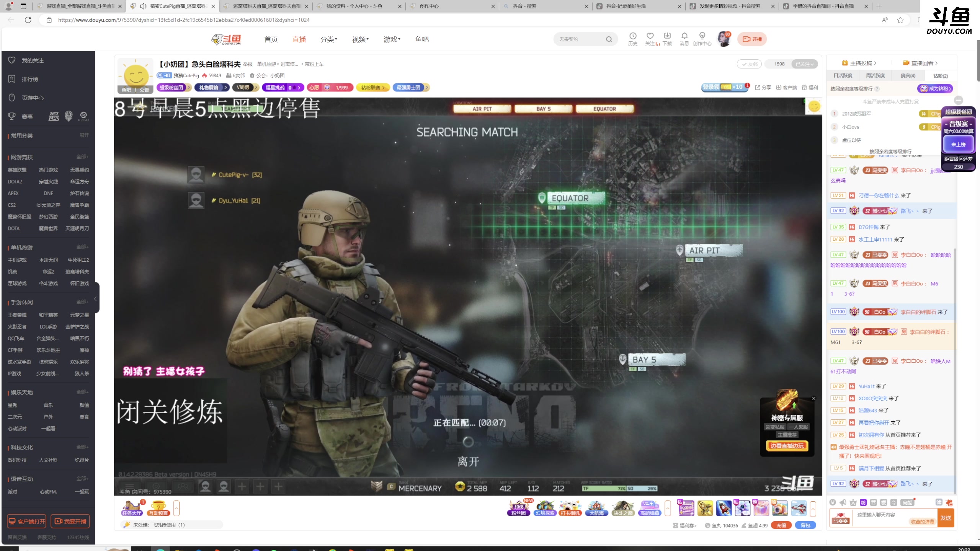980x551 pixels.
Task: Switch to the 贵宾(4) tab
Action: point(908,75)
